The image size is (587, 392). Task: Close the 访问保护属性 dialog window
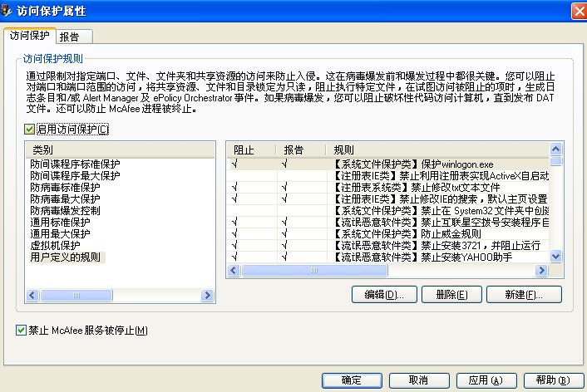point(577,11)
